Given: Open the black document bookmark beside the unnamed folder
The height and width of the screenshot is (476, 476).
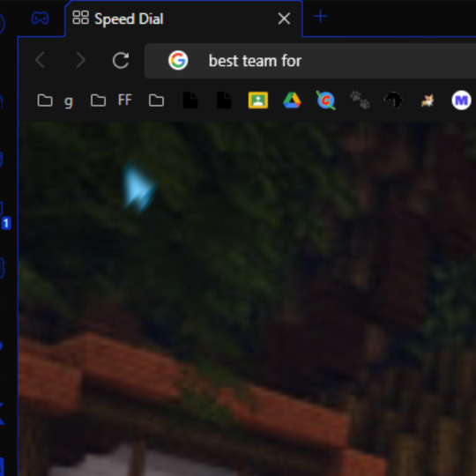Looking at the screenshot, I should point(190,100).
